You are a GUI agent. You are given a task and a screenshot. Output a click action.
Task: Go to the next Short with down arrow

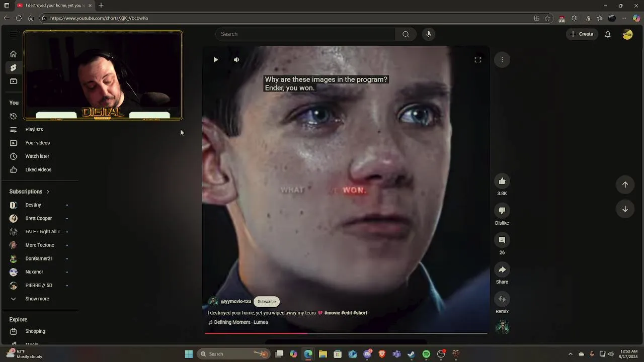click(625, 209)
